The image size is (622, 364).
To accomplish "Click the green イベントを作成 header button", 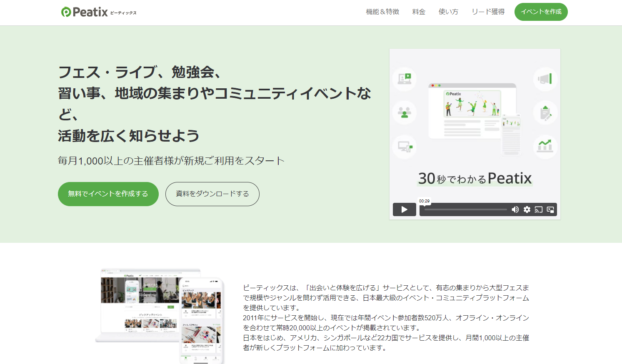I will click(x=541, y=12).
